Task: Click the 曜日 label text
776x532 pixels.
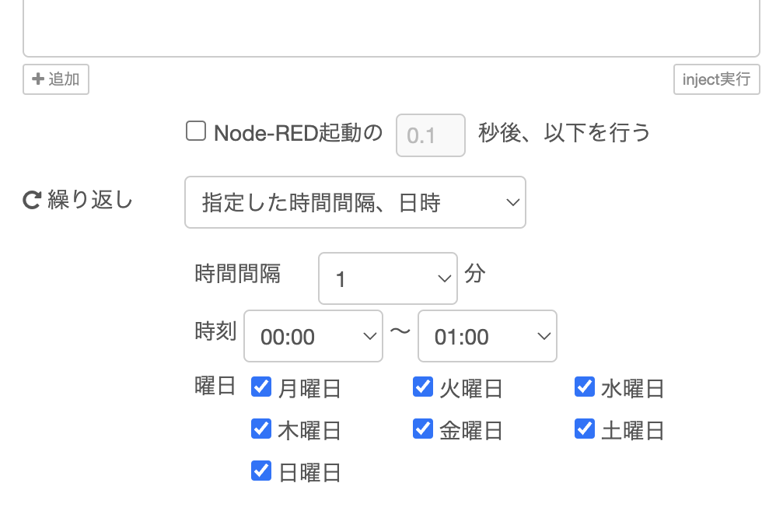Action: tap(215, 386)
